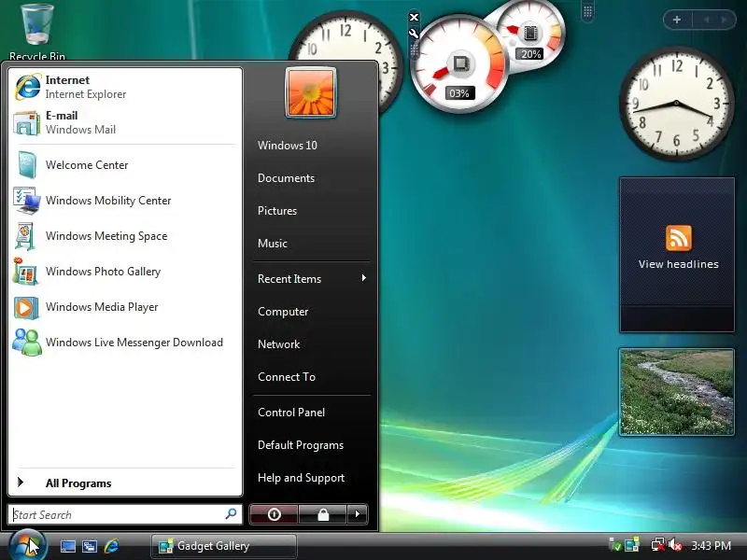Click the Windows Sidebar tray icon
Screen dimensions: 747x560
point(632,545)
